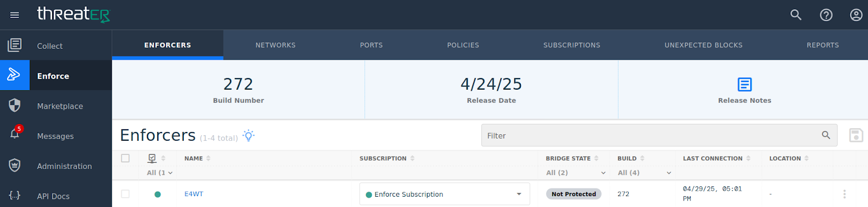Viewport: 868px width, 207px height.
Task: Open the user account profile icon
Action: tap(856, 15)
